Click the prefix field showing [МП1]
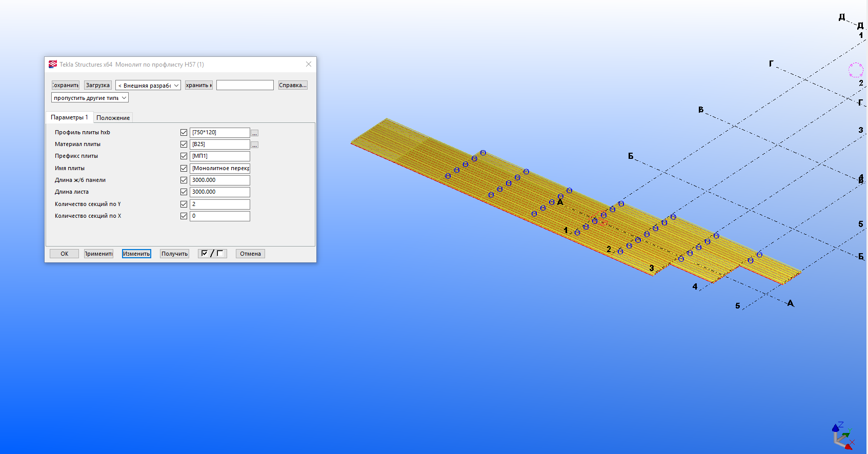Viewport: 868px width, 454px height. [220, 156]
